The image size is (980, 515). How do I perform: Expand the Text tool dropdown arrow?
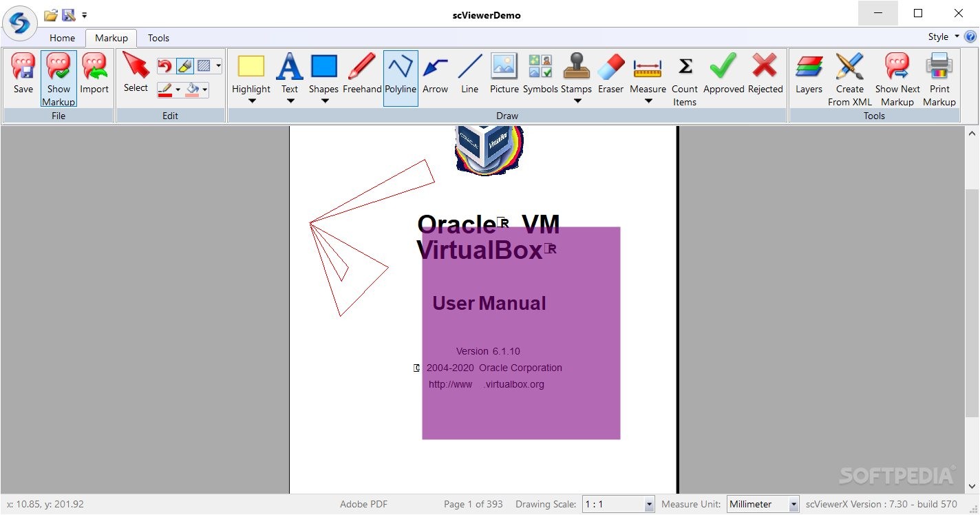point(290,101)
